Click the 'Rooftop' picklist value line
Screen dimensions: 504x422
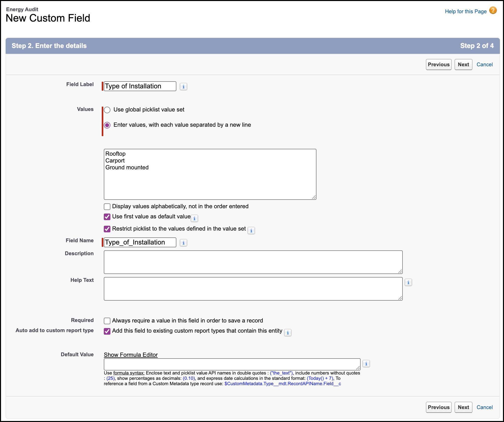[x=115, y=154]
